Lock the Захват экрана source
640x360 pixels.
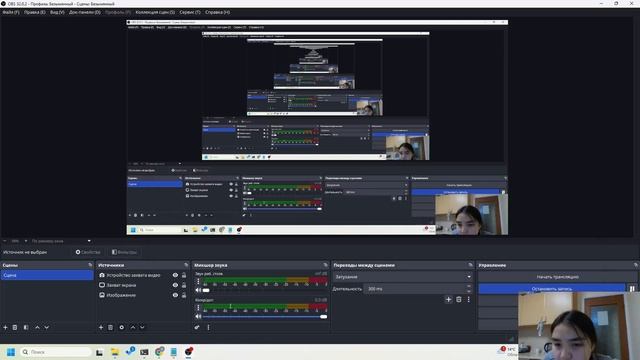[184, 285]
